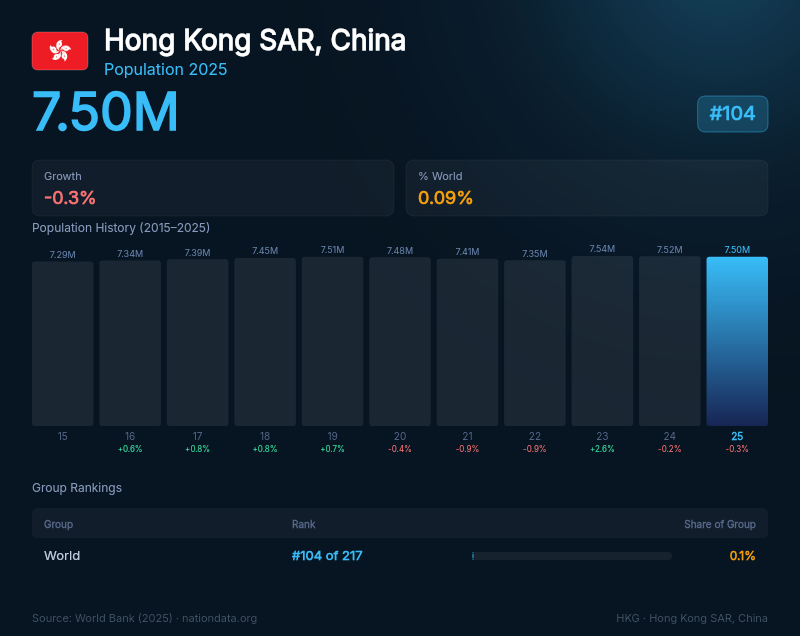The width and height of the screenshot is (800, 636).
Task: Click the World share progress bar
Action: click(572, 556)
